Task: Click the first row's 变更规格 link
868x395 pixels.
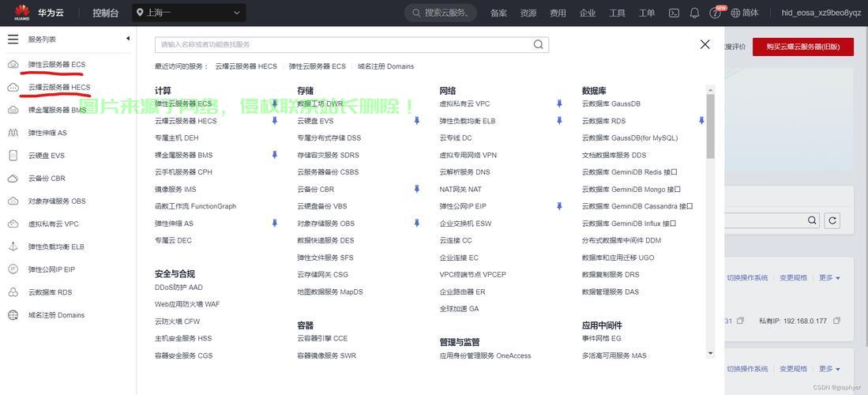Action: coord(793,277)
